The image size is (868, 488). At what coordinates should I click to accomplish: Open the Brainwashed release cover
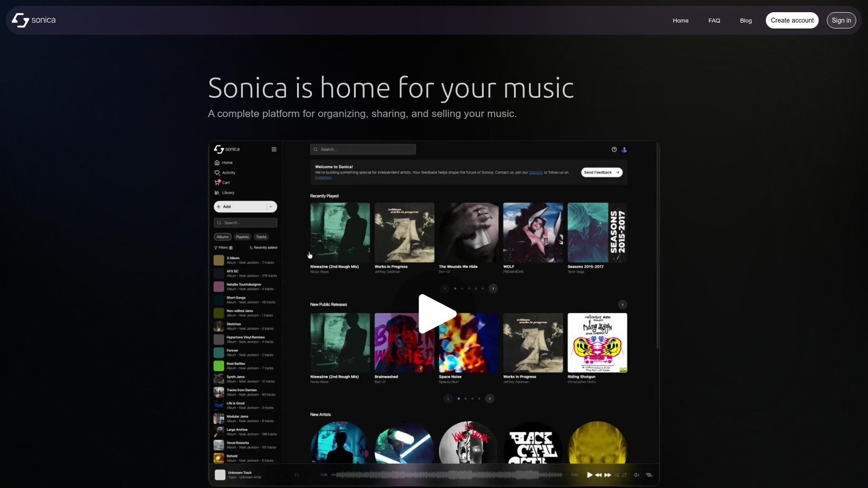pos(405,343)
